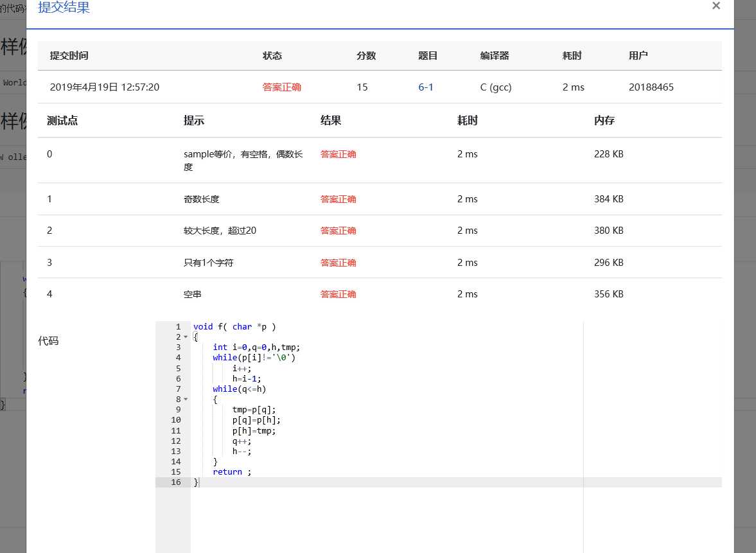Click the 编译器 column header
The height and width of the screenshot is (553, 756).
tap(495, 55)
